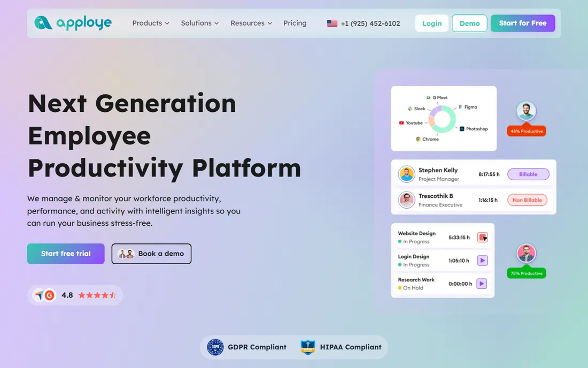Click the Figma icon in chart

[x=460, y=107]
